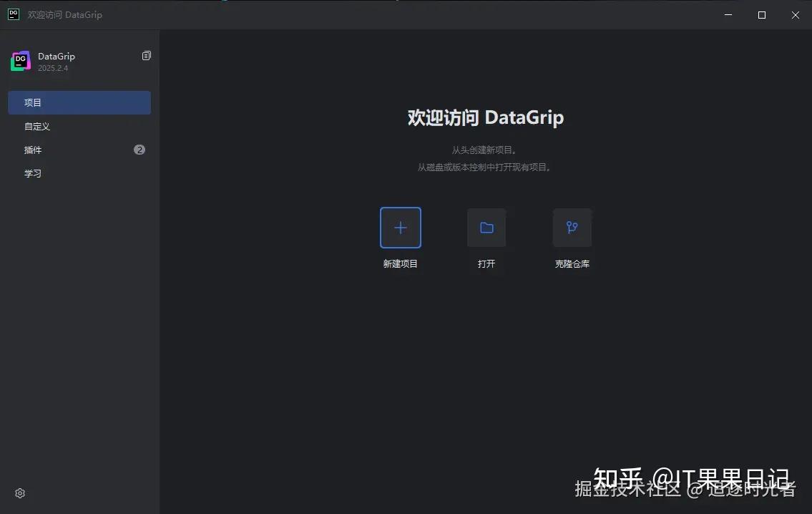The image size is (812, 514).
Task: Minimize the DataGrip welcome window
Action: (728, 14)
